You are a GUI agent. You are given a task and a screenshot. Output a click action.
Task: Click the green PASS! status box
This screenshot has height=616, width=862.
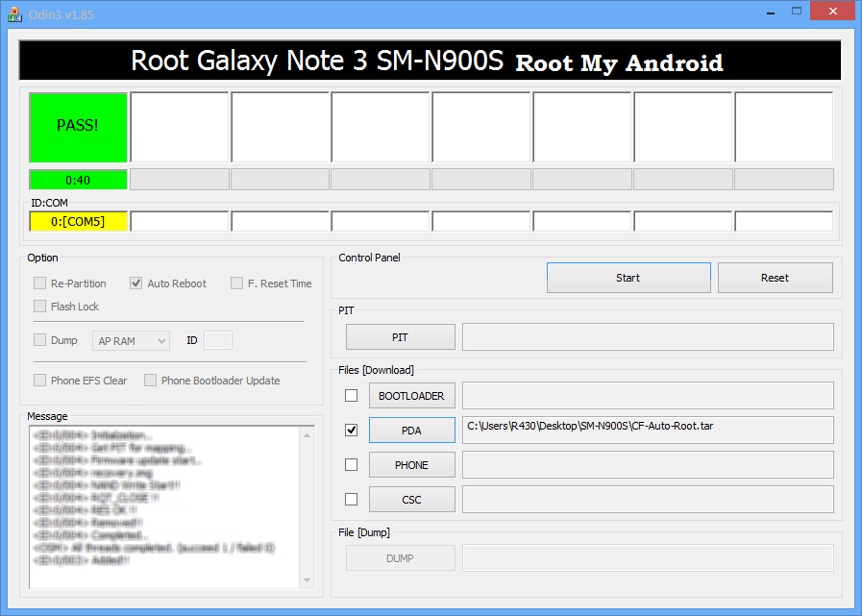78,128
